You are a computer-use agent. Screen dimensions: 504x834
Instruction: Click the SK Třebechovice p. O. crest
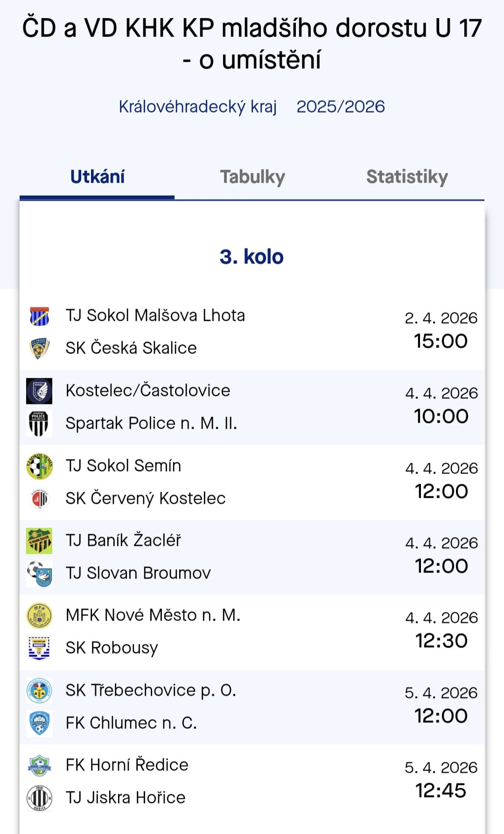[39, 691]
